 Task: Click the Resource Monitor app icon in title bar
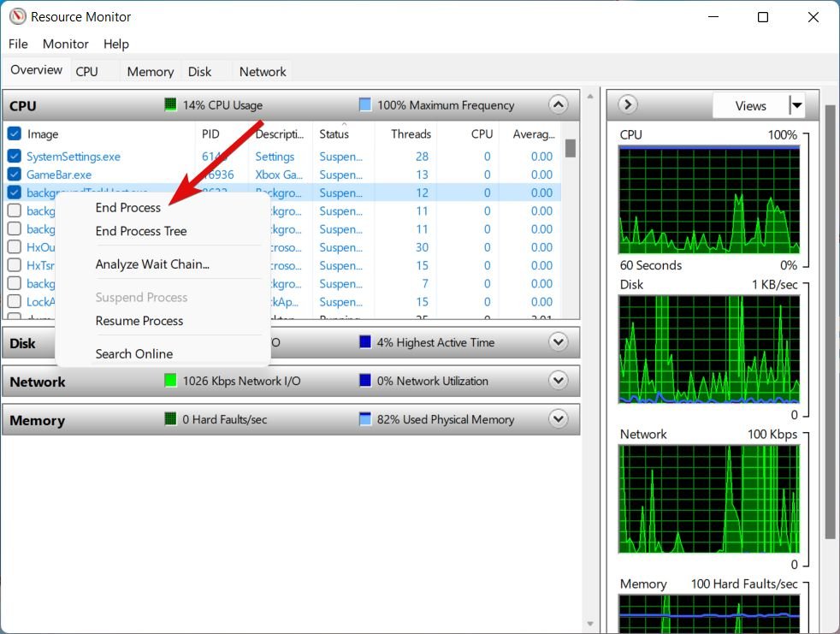point(15,17)
